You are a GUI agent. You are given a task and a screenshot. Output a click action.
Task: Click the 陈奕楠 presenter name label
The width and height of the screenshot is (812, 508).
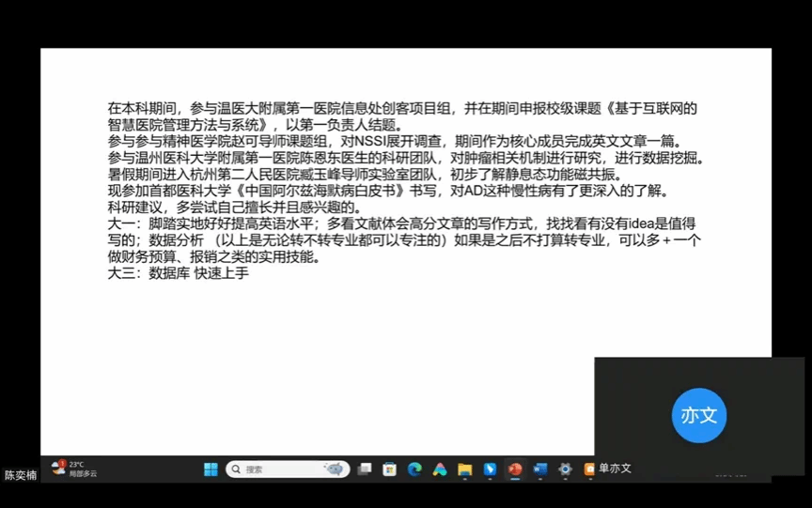(x=21, y=476)
